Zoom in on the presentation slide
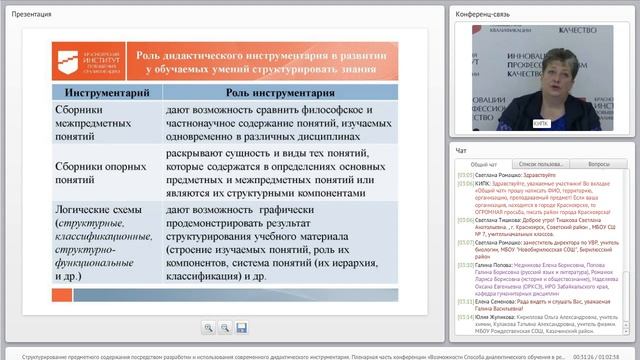640x360 pixels. click(x=209, y=328)
